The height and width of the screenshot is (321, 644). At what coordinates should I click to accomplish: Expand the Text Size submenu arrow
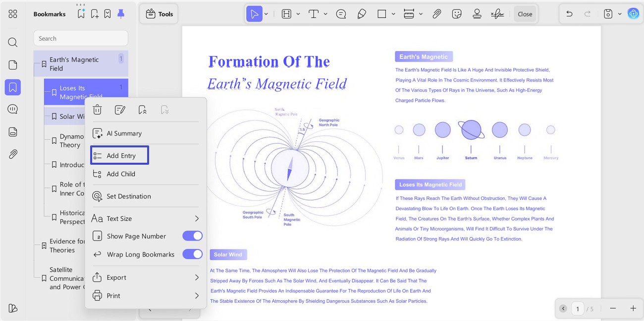pyautogui.click(x=197, y=218)
